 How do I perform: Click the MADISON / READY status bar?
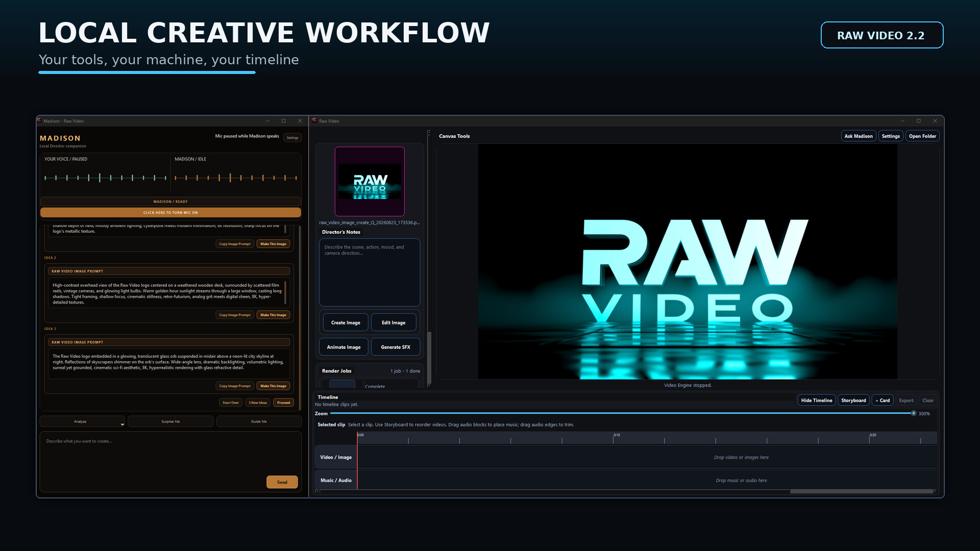[x=170, y=202]
